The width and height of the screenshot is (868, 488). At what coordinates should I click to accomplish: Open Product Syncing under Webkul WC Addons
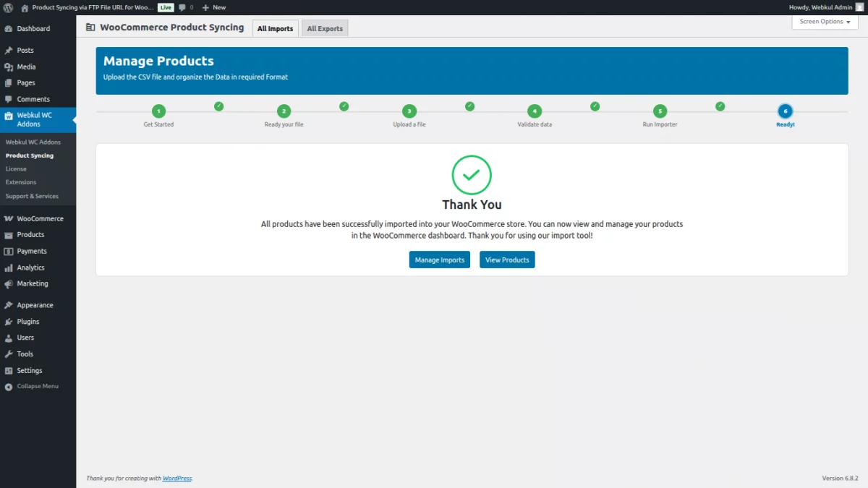(x=29, y=155)
